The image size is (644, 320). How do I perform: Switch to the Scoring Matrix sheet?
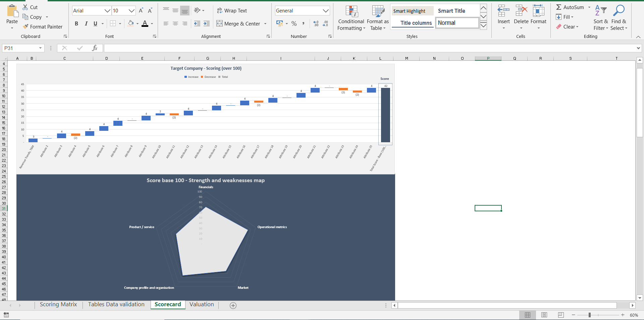[x=58, y=305]
